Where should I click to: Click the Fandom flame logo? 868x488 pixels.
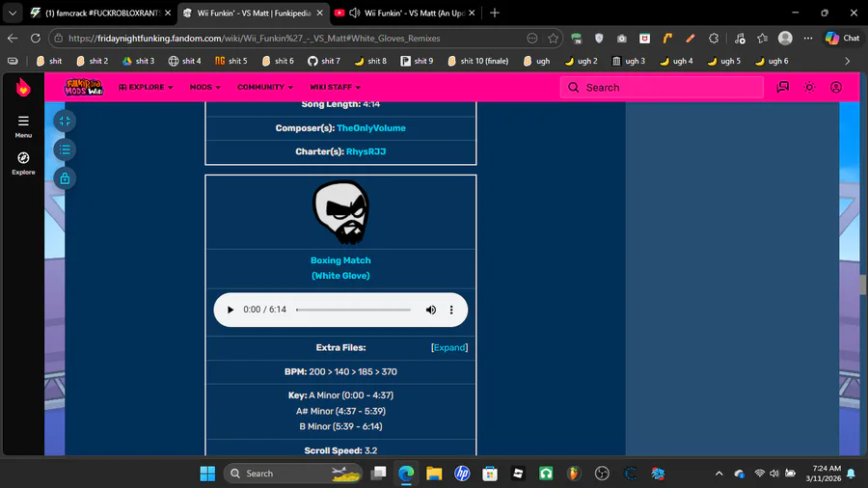23,88
